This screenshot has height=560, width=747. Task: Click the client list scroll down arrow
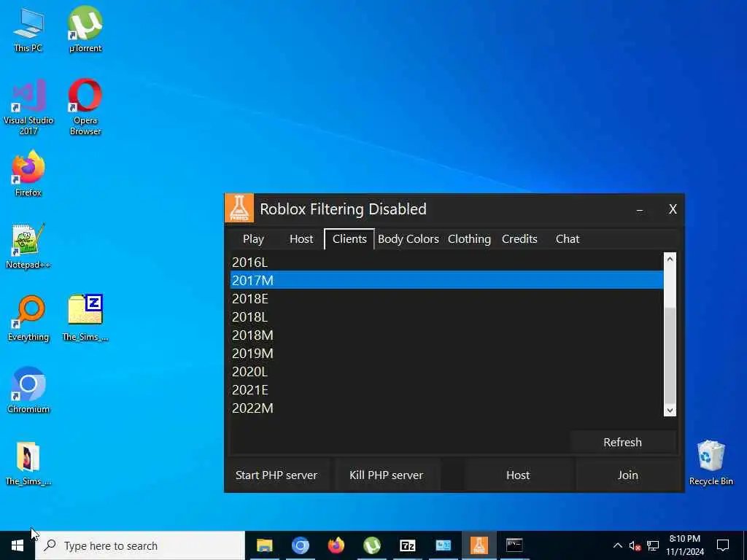tap(670, 410)
